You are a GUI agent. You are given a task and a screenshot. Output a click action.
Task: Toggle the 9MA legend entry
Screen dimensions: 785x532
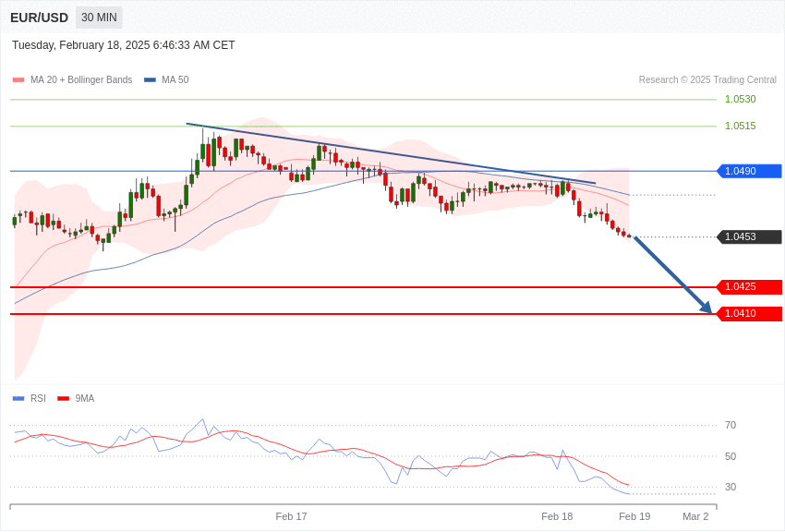pyautogui.click(x=85, y=399)
